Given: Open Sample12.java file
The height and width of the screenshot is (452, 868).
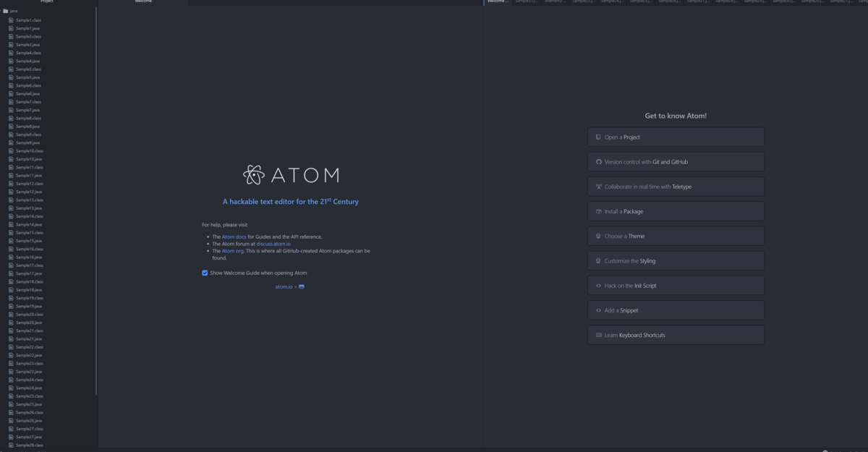Looking at the screenshot, I should (x=29, y=192).
